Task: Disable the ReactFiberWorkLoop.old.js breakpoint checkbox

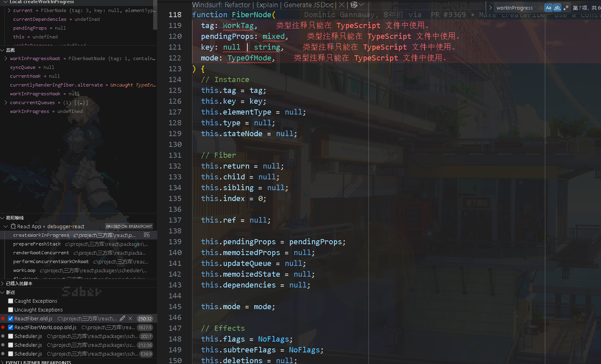Action: click(11, 328)
